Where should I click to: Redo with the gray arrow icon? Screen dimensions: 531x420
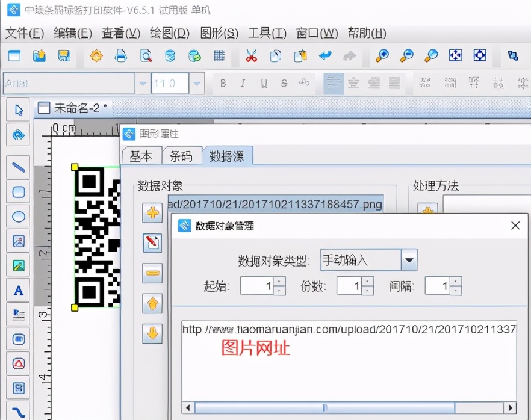349,55
